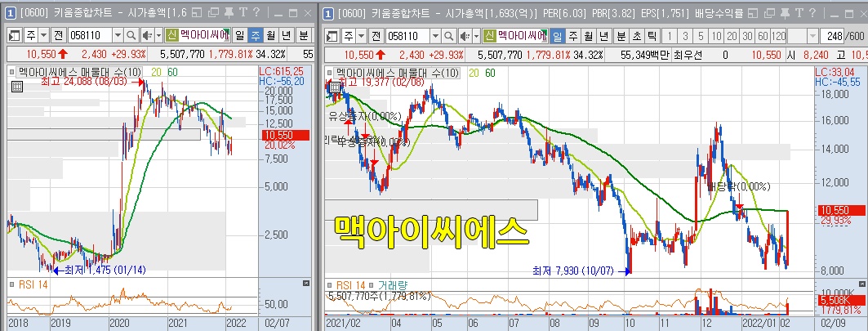
Task: Select interval 1 in the right chart toolbar
Action: 670,36
